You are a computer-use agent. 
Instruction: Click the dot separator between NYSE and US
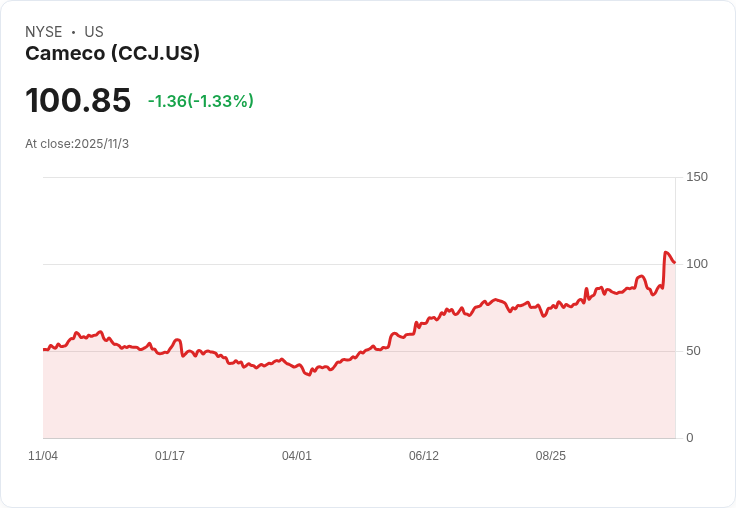click(x=73, y=32)
